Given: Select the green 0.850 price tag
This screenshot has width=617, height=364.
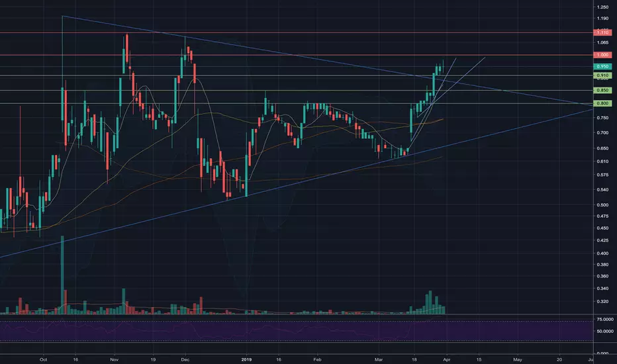Looking at the screenshot, I should point(602,91).
